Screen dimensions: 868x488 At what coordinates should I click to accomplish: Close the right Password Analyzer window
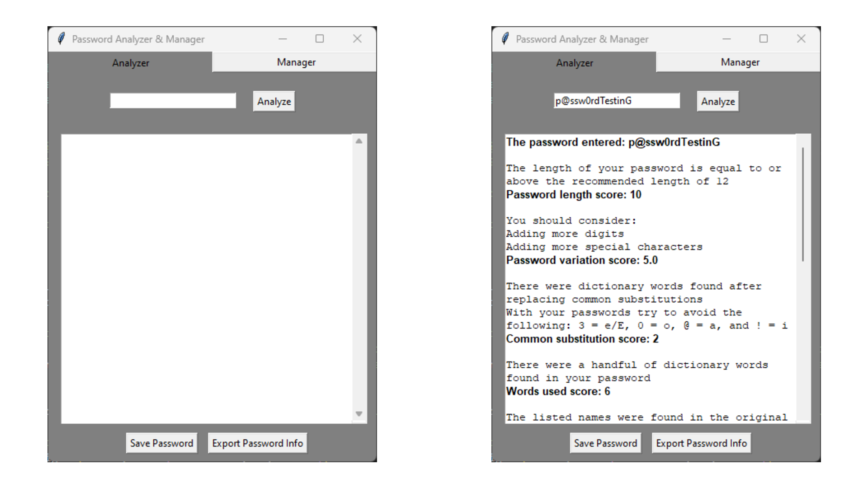point(801,39)
